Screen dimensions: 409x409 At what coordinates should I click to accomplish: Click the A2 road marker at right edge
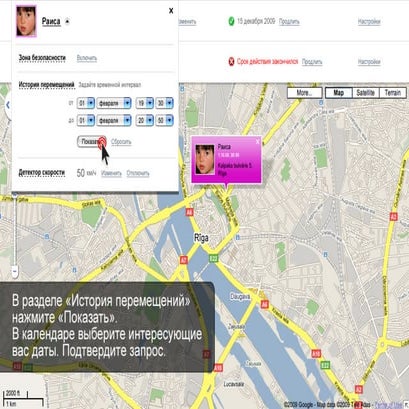click(x=394, y=217)
